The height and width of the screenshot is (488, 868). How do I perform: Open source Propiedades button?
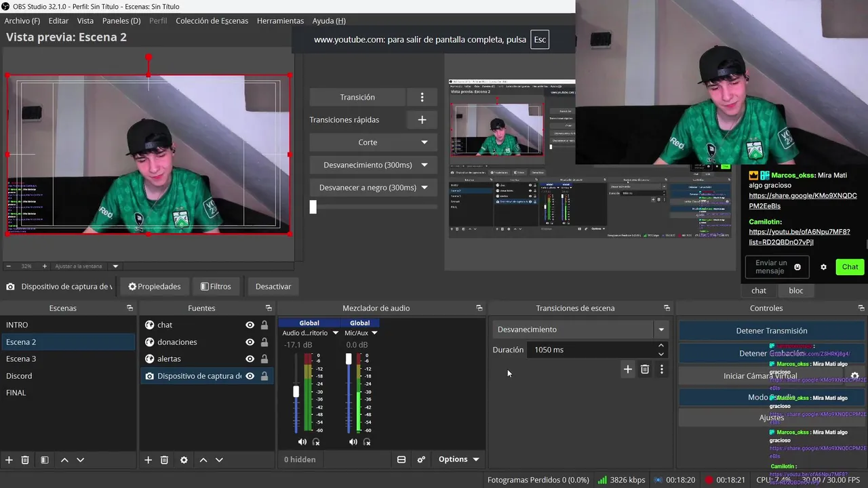155,287
